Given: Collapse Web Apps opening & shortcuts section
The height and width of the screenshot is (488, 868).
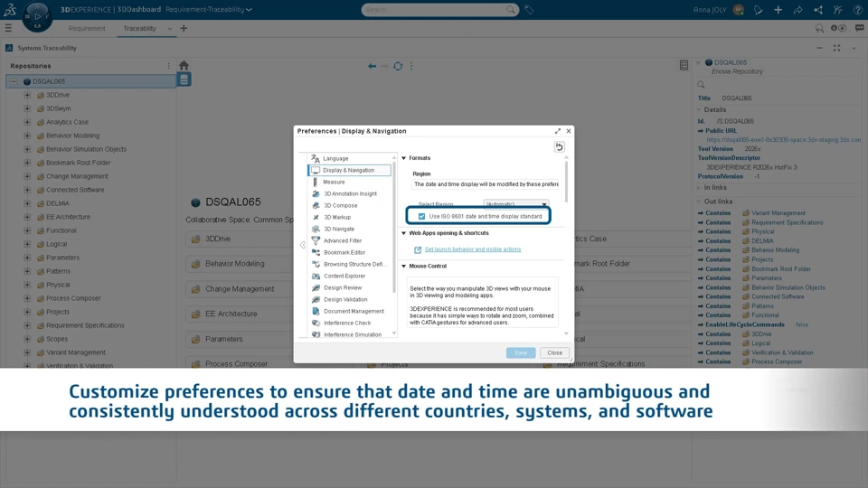Looking at the screenshot, I should [x=403, y=233].
